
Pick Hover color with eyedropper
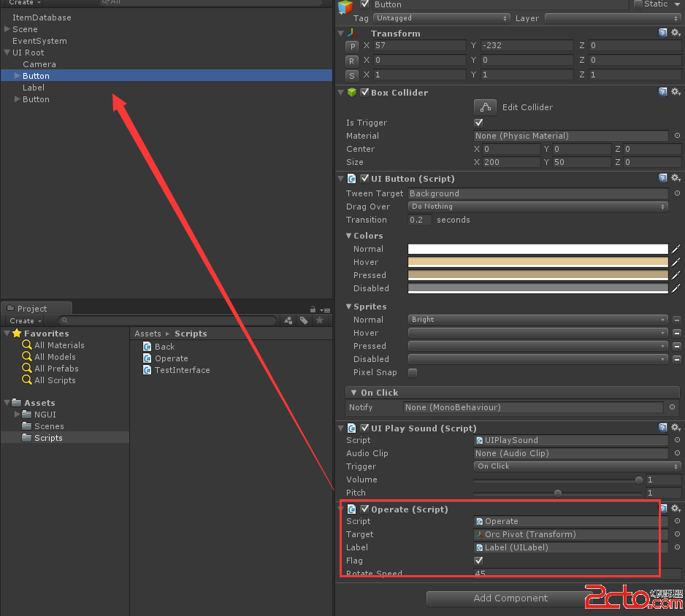click(676, 262)
